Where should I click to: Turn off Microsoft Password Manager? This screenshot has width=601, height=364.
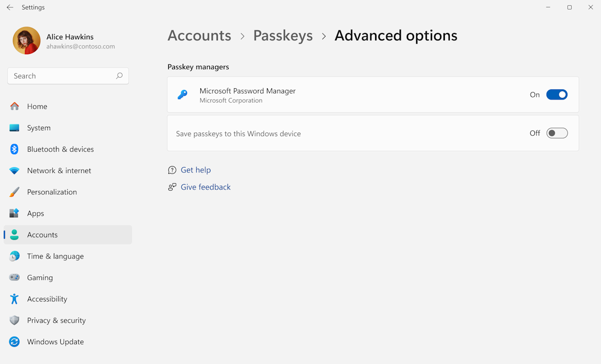pyautogui.click(x=557, y=94)
